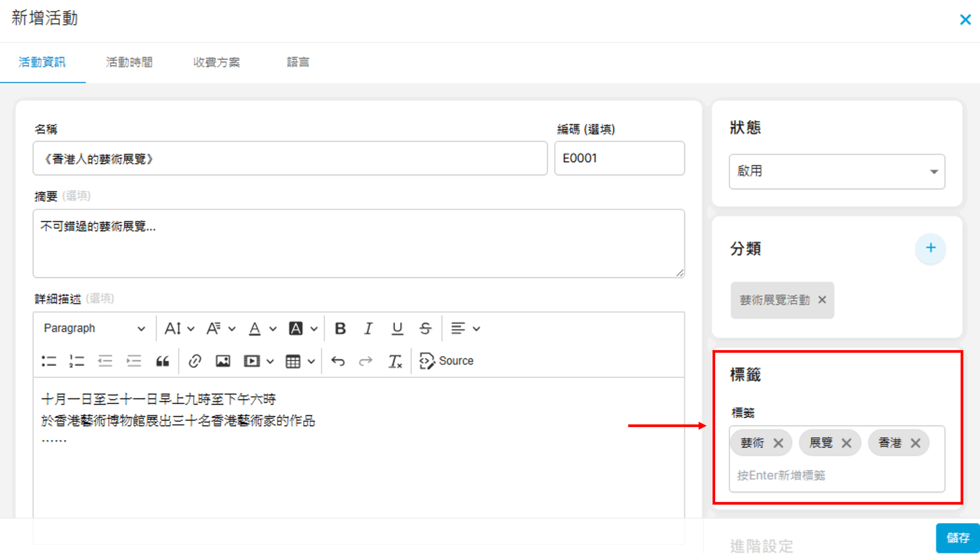Click the underline icon

pos(397,328)
